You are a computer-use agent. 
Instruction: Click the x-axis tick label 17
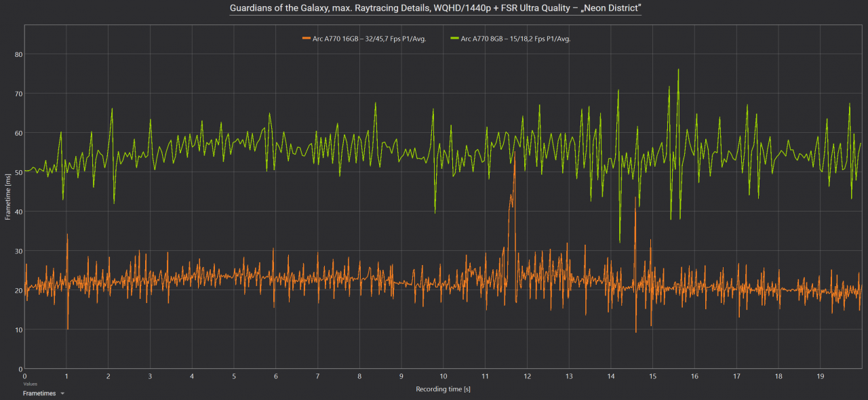click(x=736, y=376)
